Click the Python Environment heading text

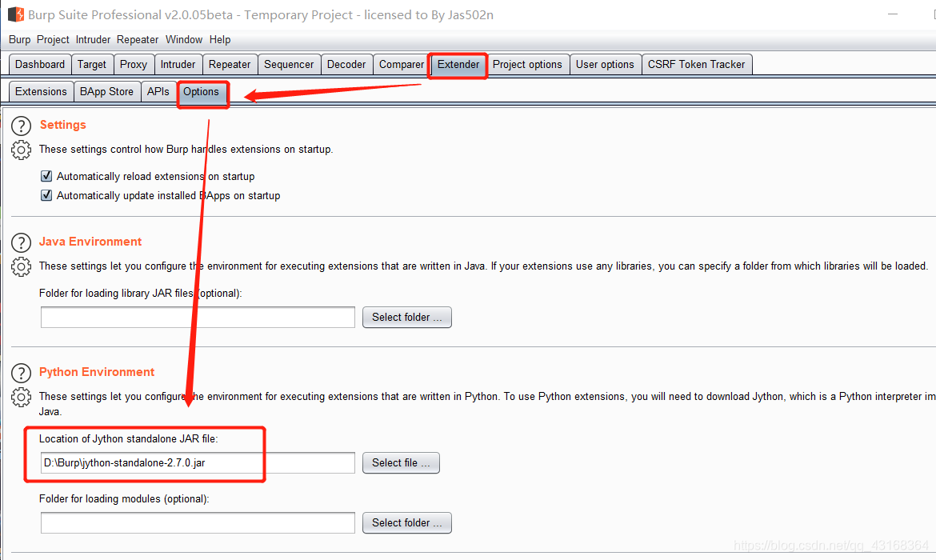coord(97,372)
